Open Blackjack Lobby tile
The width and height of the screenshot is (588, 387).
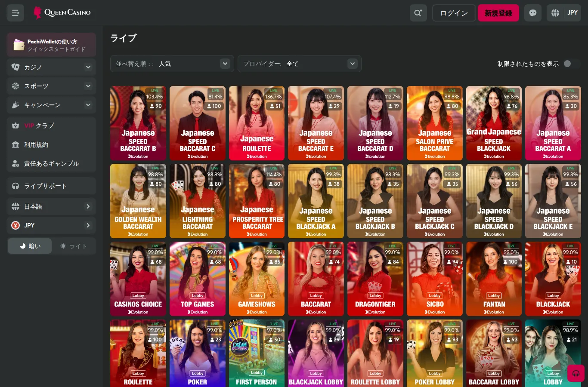316,353
